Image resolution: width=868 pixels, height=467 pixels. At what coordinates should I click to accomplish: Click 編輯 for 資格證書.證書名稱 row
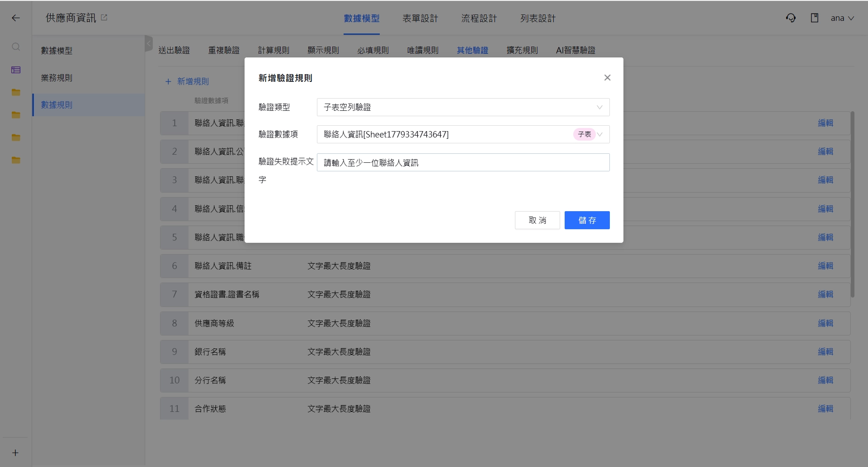[826, 294]
